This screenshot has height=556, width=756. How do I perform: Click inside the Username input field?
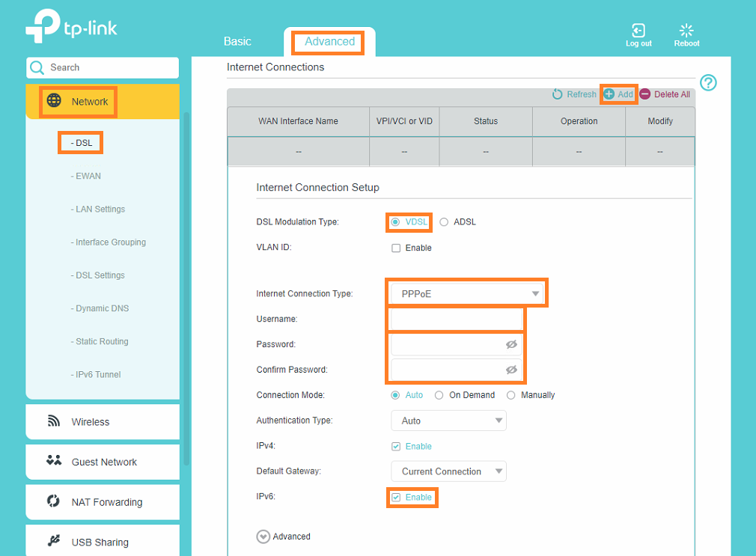455,319
